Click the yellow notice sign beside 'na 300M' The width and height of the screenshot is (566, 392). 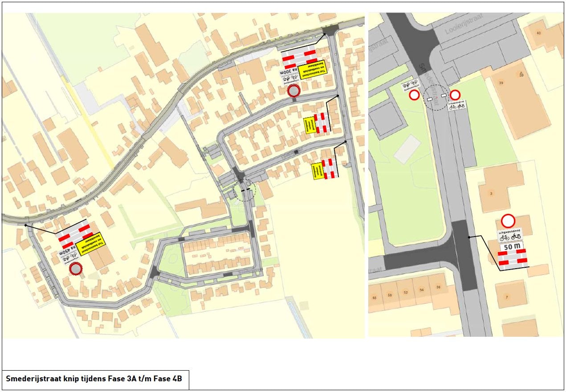coord(312,70)
